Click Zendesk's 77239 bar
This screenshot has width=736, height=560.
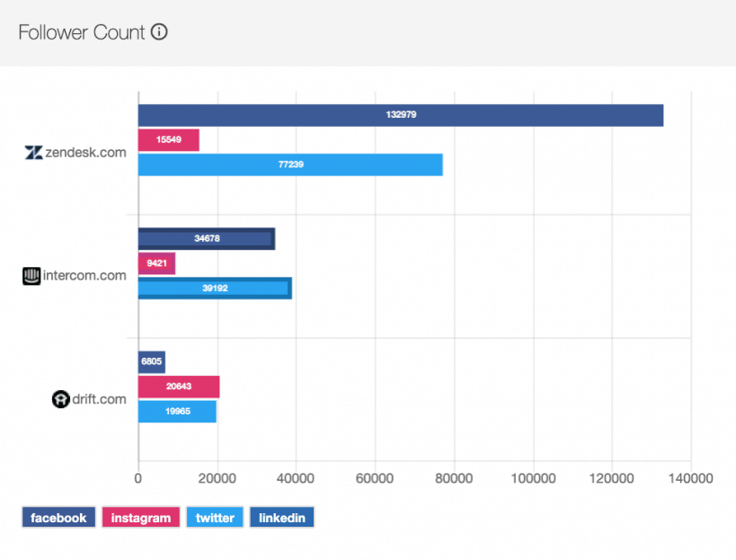coord(290,164)
